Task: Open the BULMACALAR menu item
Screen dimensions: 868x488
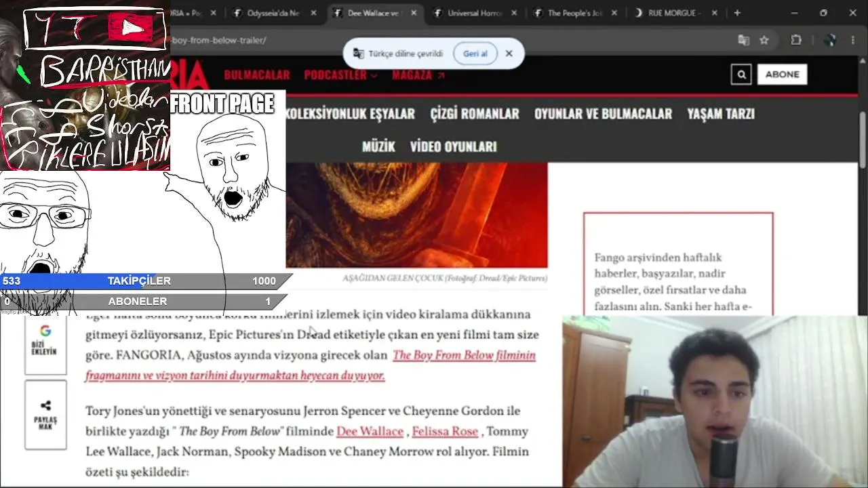Action: pyautogui.click(x=257, y=75)
